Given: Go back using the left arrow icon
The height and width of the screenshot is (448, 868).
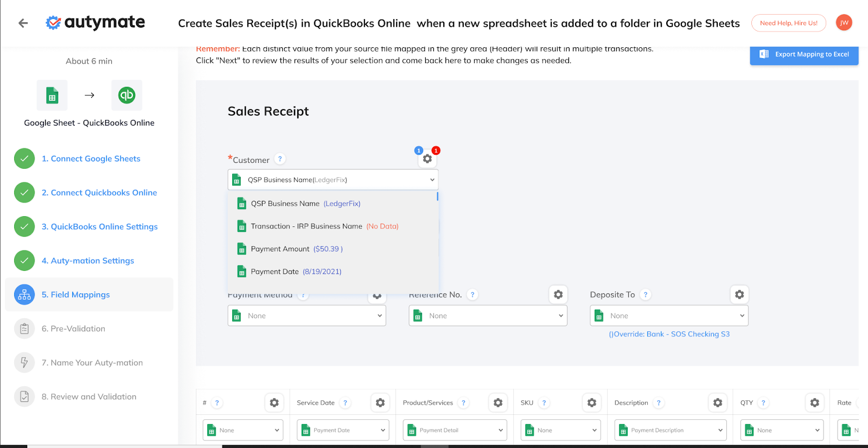Looking at the screenshot, I should [23, 23].
